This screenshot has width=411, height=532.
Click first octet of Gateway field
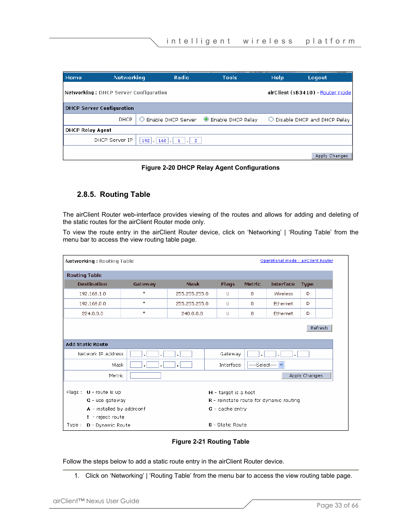(253, 354)
